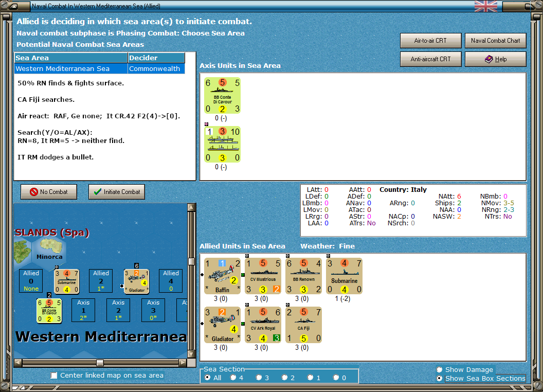This screenshot has height=392, width=543.
Task: Select sea section 0 radio button
Action: (x=336, y=378)
